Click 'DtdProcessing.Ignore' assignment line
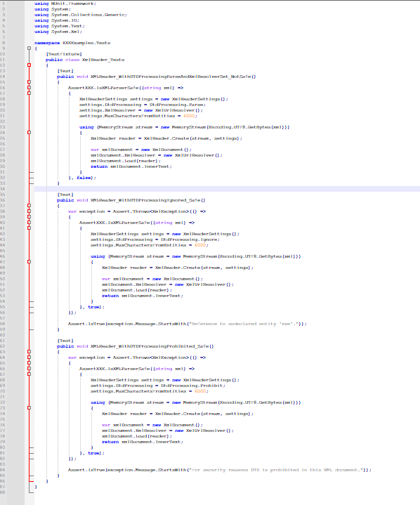The image size is (420, 505). [x=155, y=240]
